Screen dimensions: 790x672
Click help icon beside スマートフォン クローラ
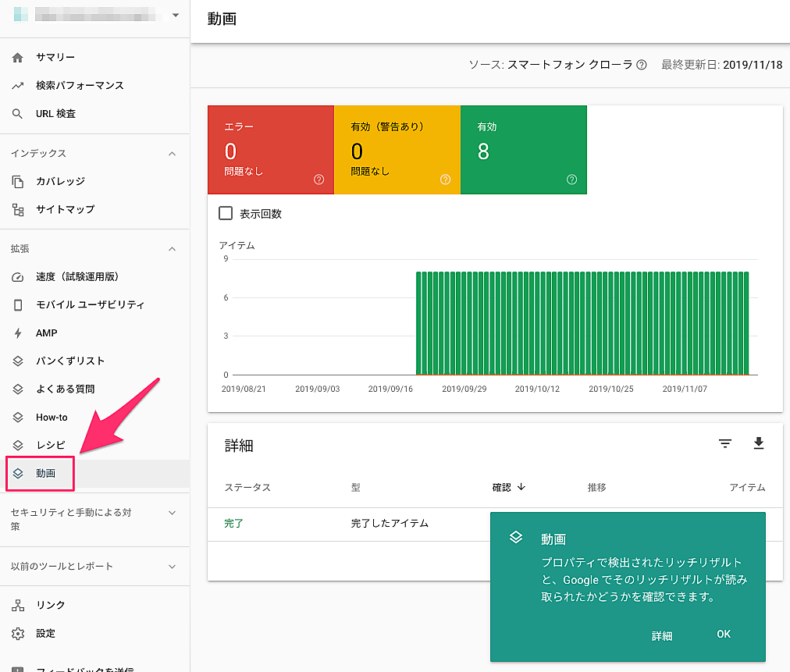tap(642, 65)
